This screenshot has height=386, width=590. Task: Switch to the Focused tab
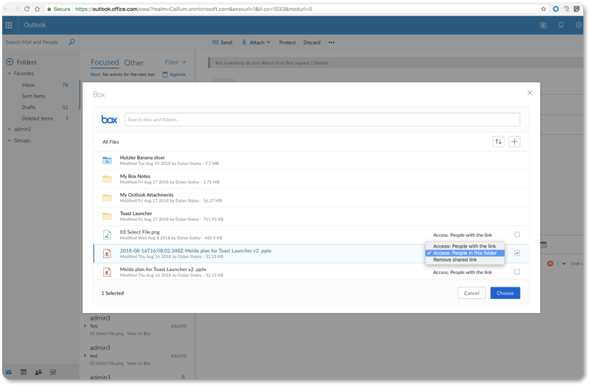[105, 62]
